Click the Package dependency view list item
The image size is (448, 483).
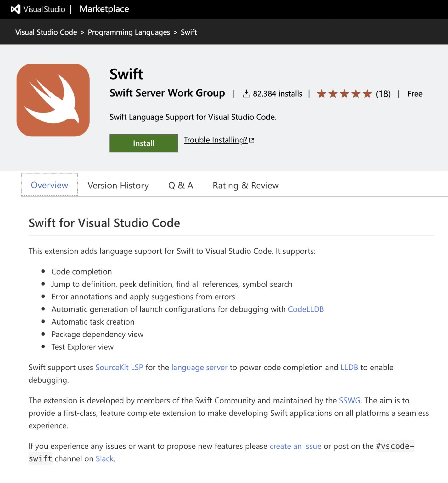[x=97, y=334]
